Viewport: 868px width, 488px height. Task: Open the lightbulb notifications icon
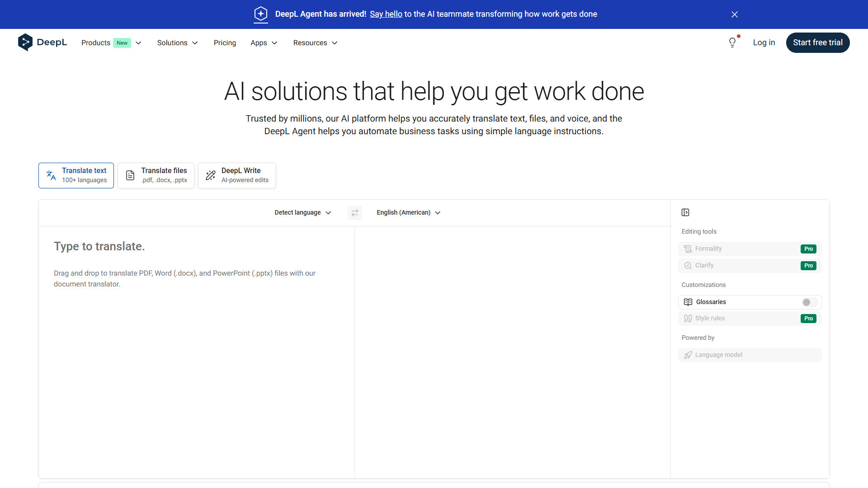tap(732, 42)
